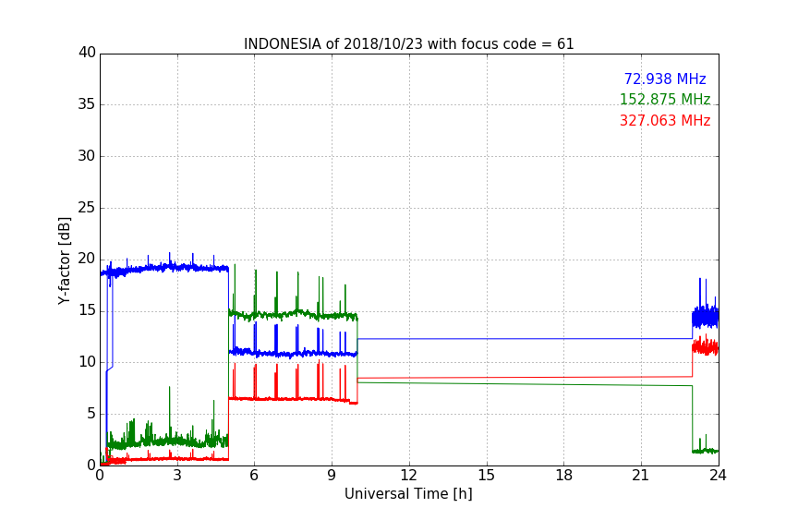The image size is (798, 532).
Task: Select the green 152.875 MHz legend label
Action: point(665,99)
